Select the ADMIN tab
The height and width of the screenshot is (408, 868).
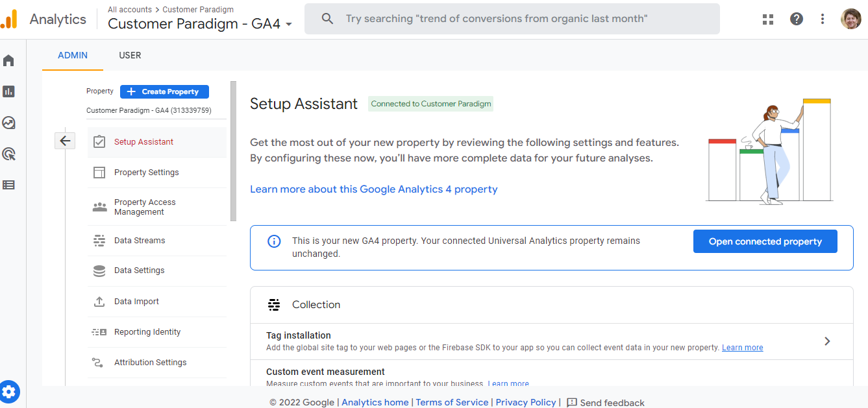click(x=72, y=55)
